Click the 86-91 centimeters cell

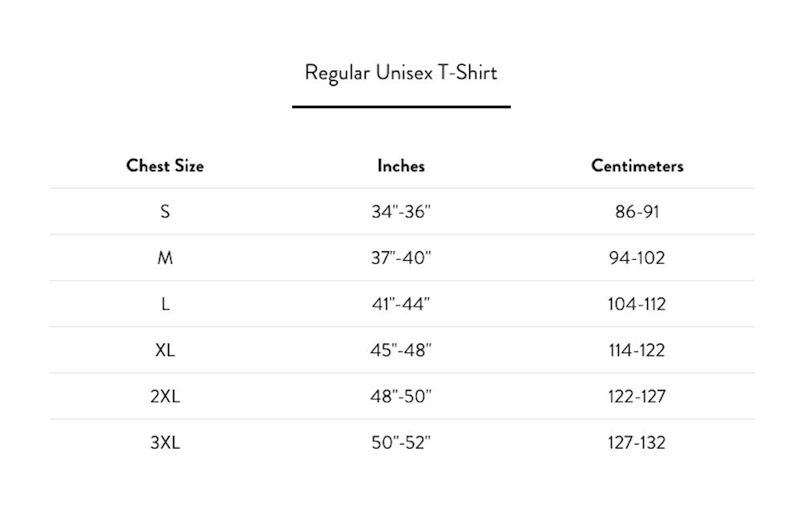637,211
